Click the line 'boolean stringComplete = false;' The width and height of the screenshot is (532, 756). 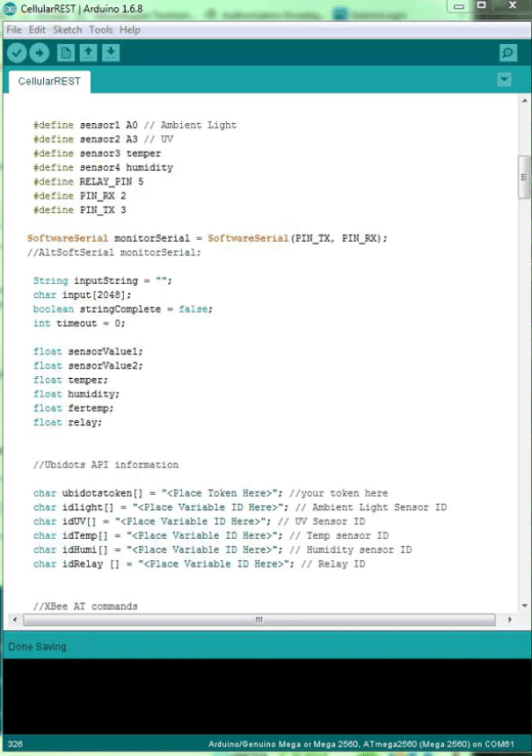(122, 309)
